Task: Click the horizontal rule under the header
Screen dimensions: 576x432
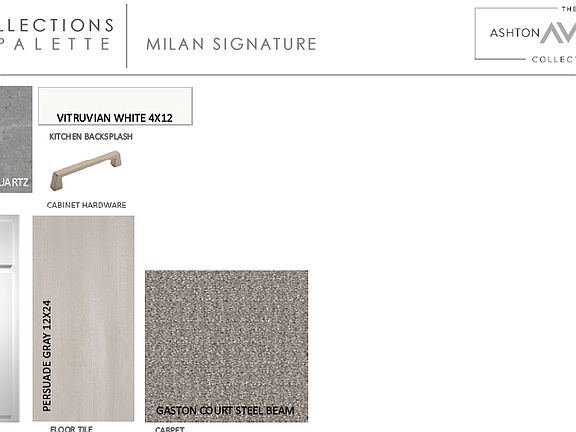Action: point(288,75)
